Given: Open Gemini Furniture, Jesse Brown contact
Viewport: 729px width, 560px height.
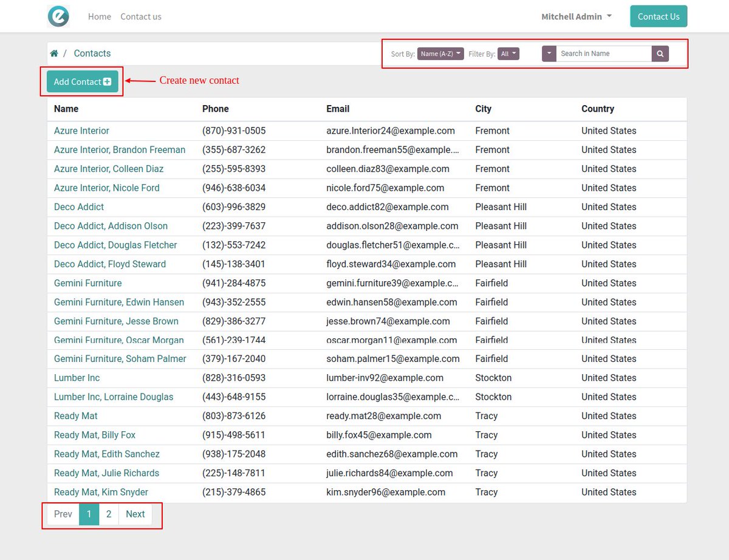Looking at the screenshot, I should coord(116,321).
